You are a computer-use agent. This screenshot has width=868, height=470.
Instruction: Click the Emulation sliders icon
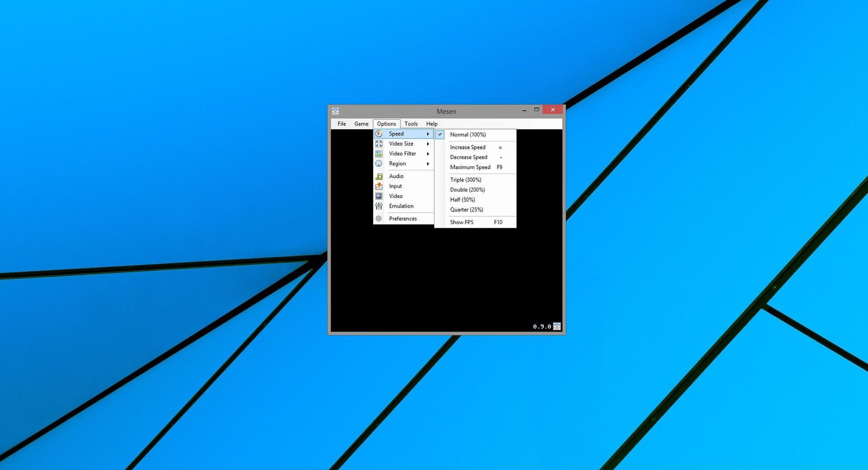379,206
